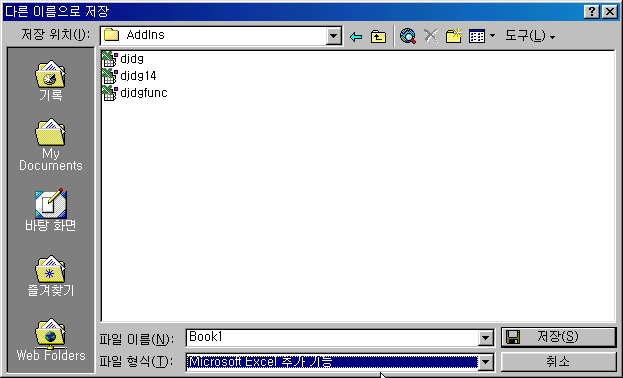The height and width of the screenshot is (378, 623).
Task: Click the Delete X icon in toolbar
Action: [x=431, y=36]
